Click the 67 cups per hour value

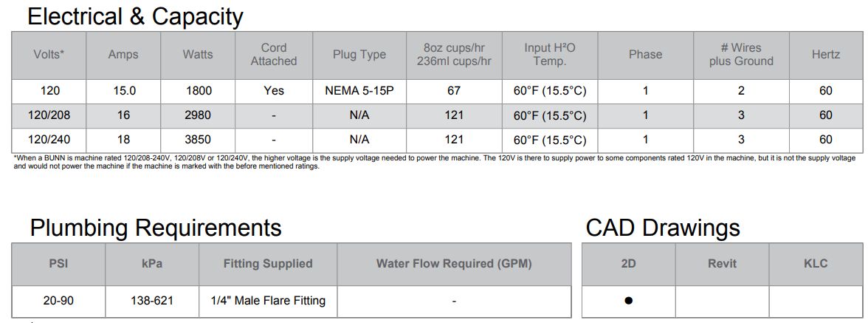point(454,91)
